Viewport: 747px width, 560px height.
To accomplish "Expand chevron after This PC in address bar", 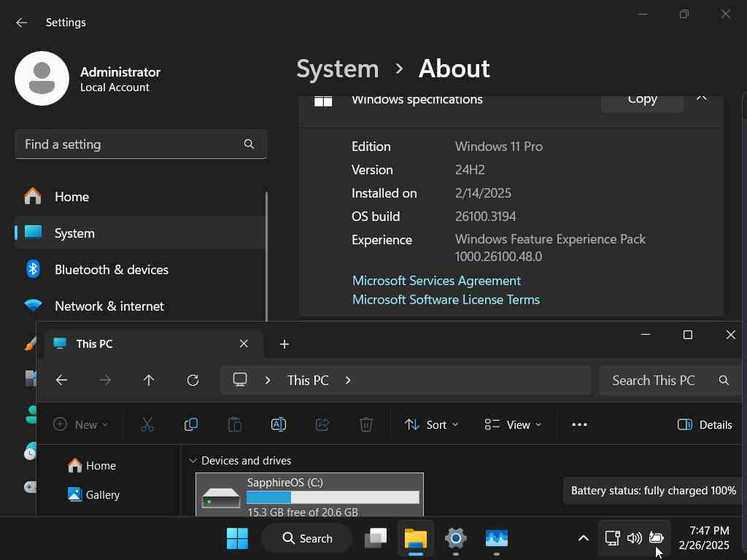I will click(348, 380).
